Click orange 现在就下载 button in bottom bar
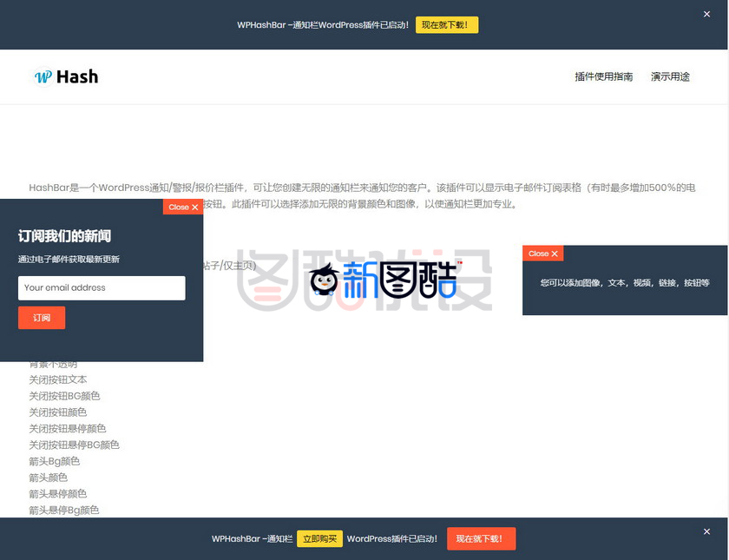This screenshot has width=729, height=560. [481, 538]
